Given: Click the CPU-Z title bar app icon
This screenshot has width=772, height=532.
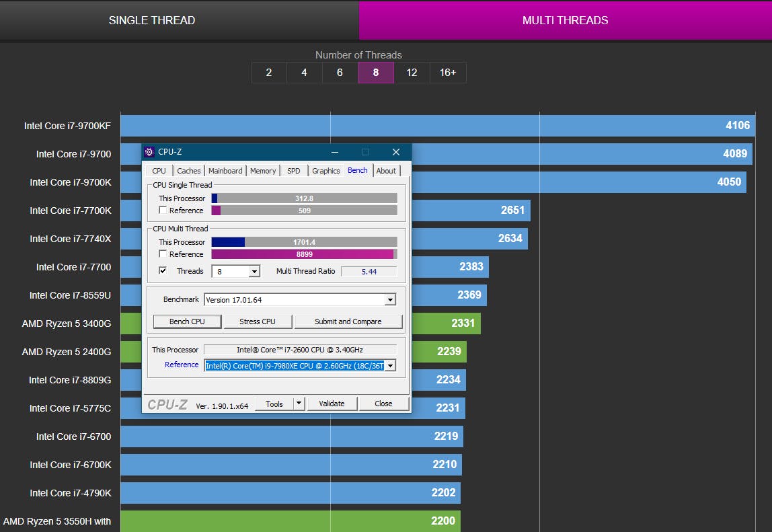Looking at the screenshot, I should click(x=150, y=152).
